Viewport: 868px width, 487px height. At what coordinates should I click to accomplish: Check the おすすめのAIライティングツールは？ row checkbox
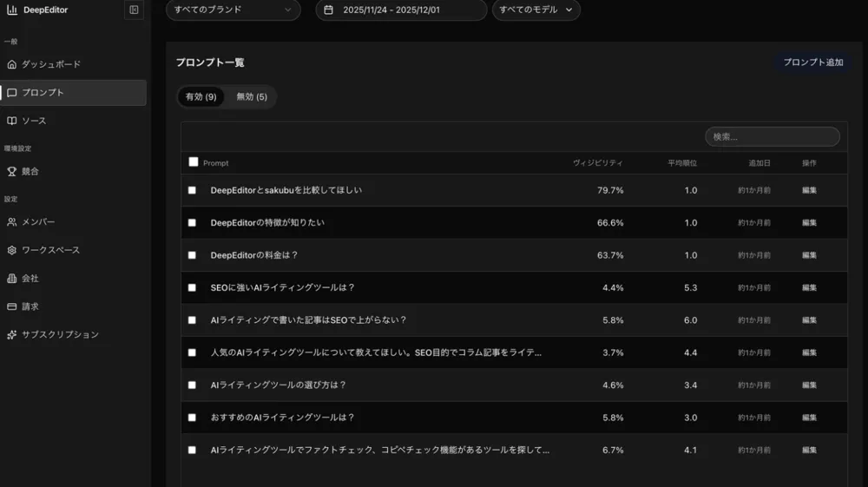(192, 418)
